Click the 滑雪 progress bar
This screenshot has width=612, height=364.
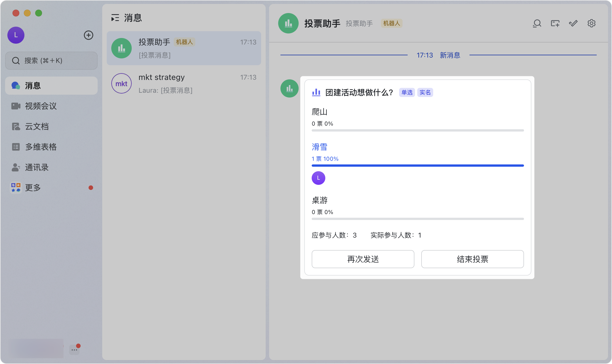click(417, 165)
